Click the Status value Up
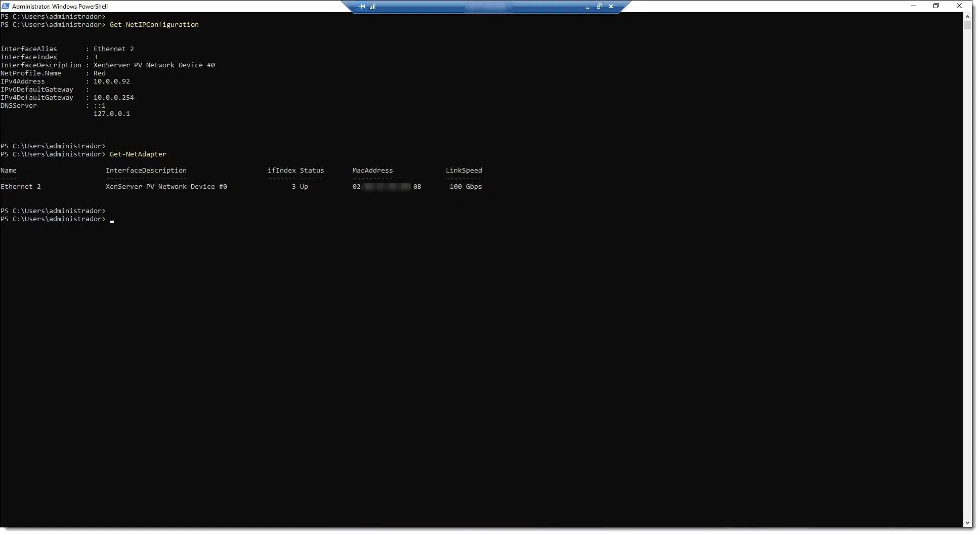The image size is (980, 535). [x=304, y=186]
